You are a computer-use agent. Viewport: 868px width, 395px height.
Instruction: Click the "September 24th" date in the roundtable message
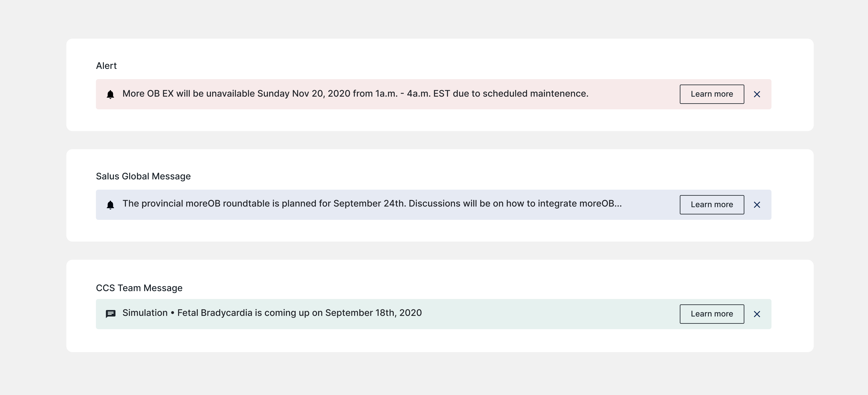[x=369, y=204]
